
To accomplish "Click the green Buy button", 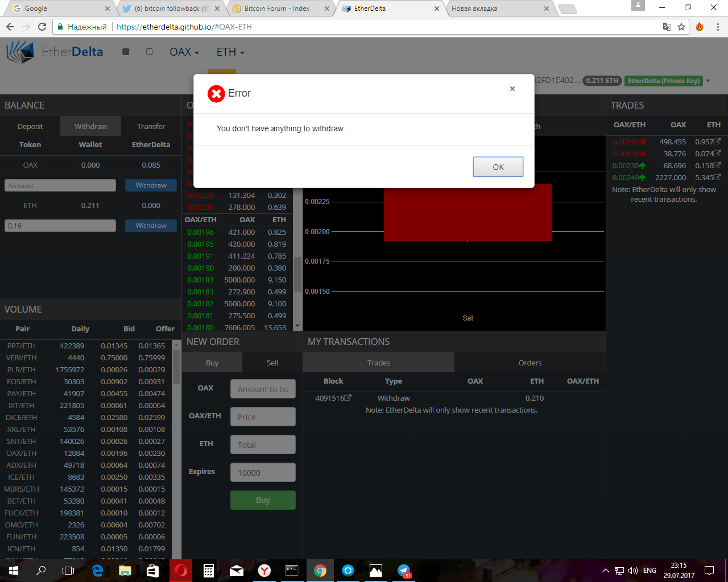I will pyautogui.click(x=263, y=500).
